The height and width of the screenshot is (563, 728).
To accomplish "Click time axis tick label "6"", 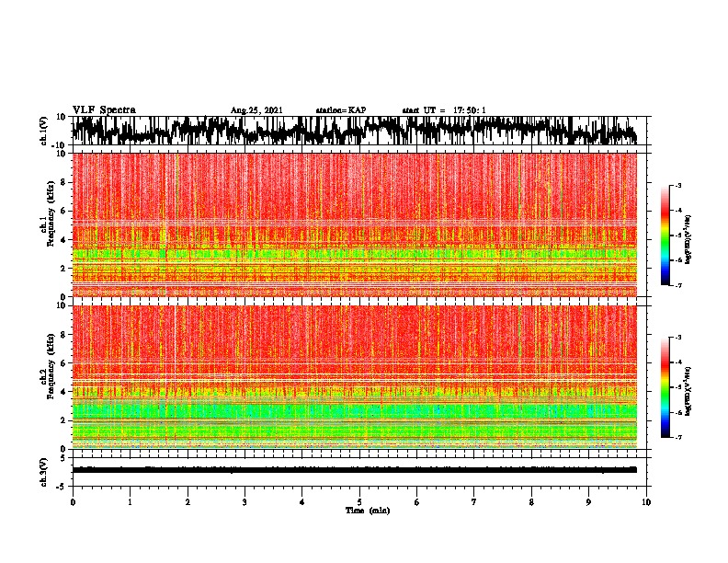I will pos(417,502).
